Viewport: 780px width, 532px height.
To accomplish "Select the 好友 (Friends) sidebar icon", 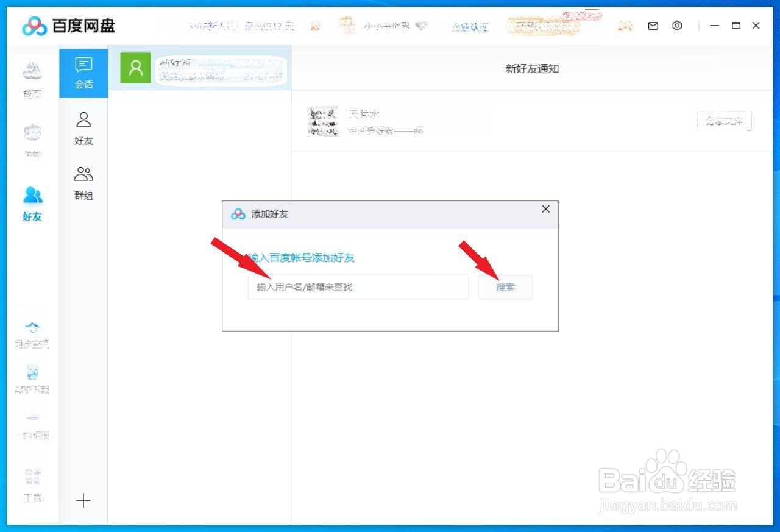I will [32, 201].
